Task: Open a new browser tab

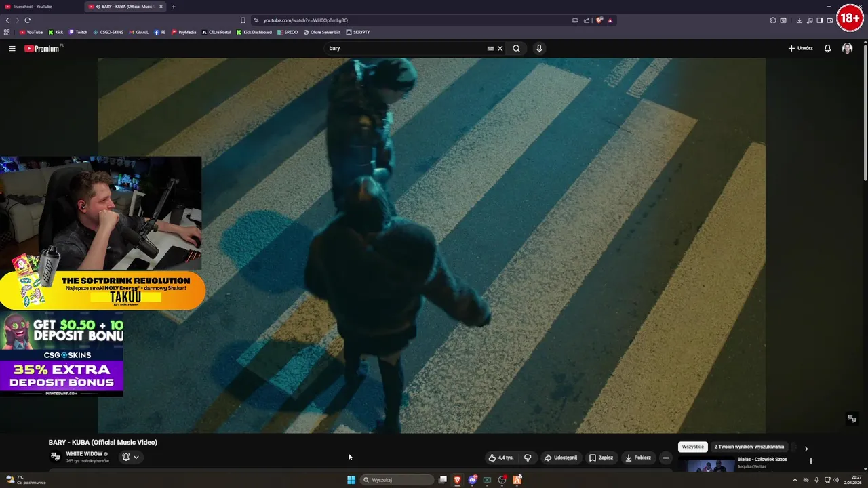Action: point(173,7)
